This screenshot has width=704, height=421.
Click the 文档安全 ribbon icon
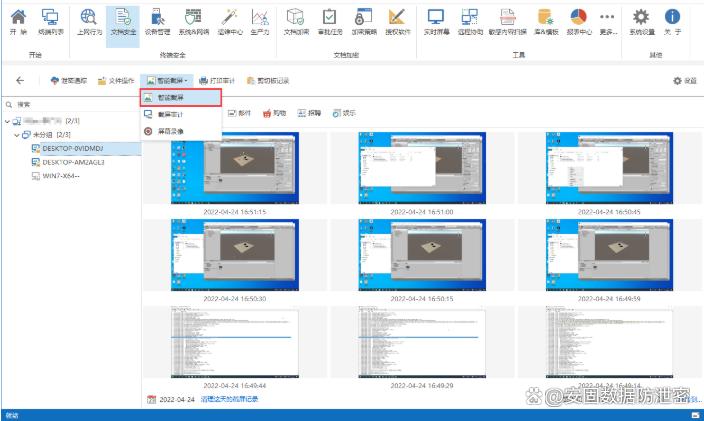click(x=120, y=21)
